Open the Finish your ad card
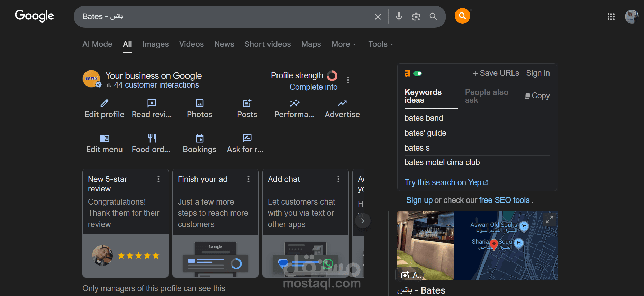This screenshot has width=644, height=296. (x=216, y=223)
